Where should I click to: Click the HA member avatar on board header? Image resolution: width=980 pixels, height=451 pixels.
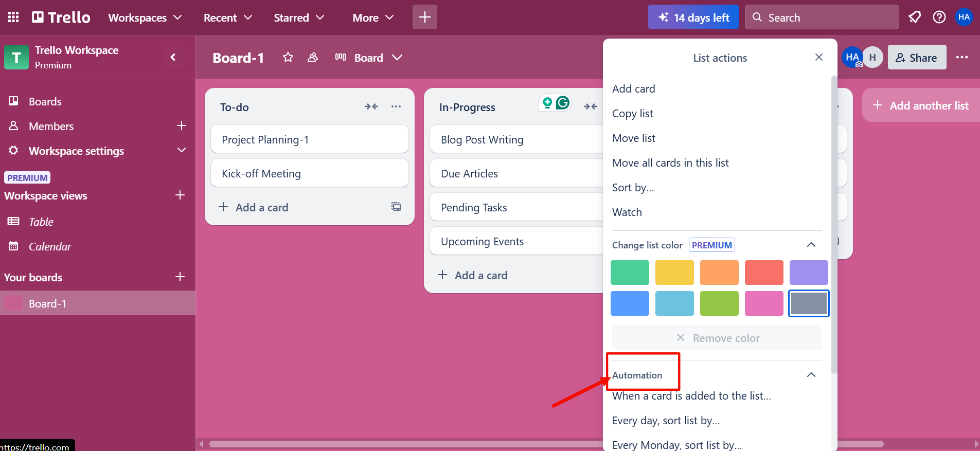tap(852, 57)
